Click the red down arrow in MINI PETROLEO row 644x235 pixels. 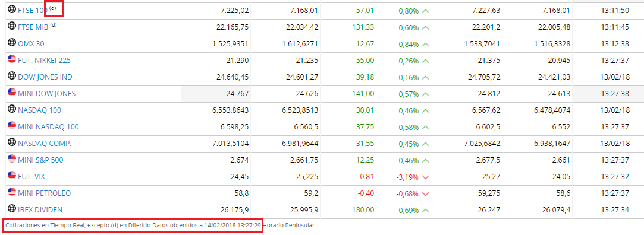(425, 194)
